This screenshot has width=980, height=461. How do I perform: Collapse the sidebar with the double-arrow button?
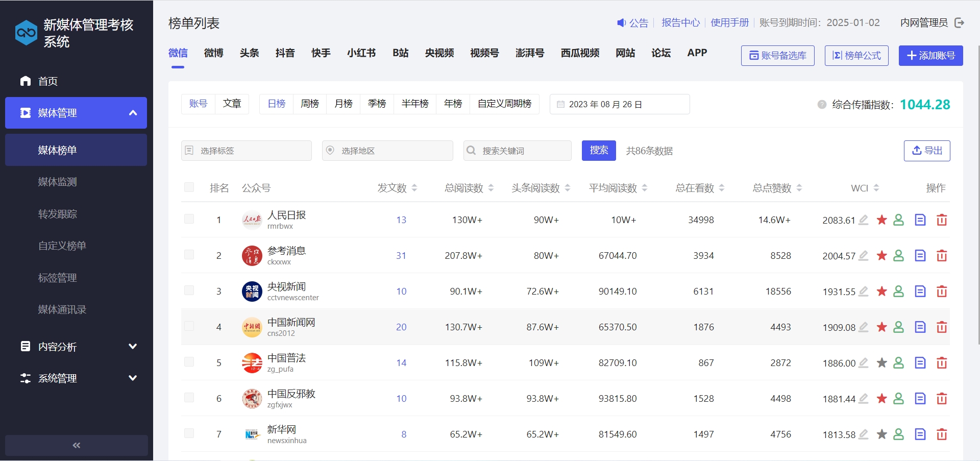click(77, 445)
